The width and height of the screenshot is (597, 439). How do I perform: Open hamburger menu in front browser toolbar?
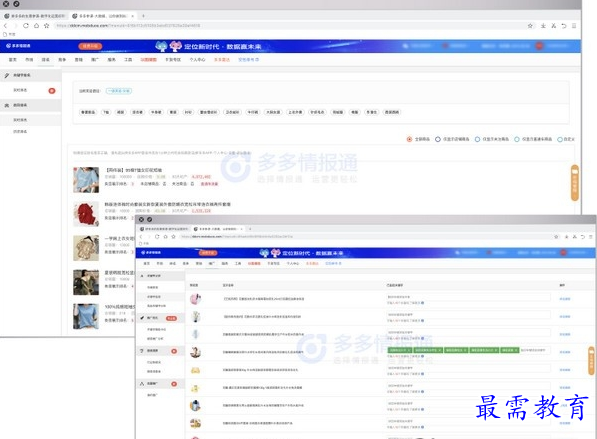coord(591,236)
